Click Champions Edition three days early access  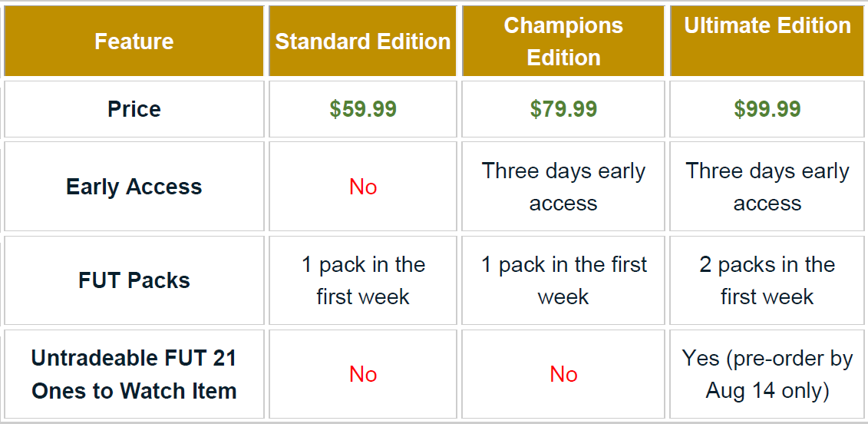563,187
